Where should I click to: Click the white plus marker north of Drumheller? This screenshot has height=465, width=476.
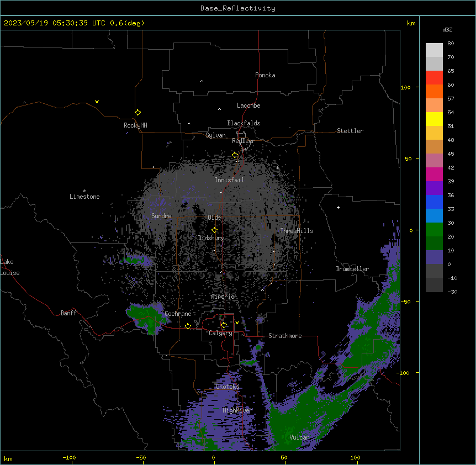click(338, 207)
